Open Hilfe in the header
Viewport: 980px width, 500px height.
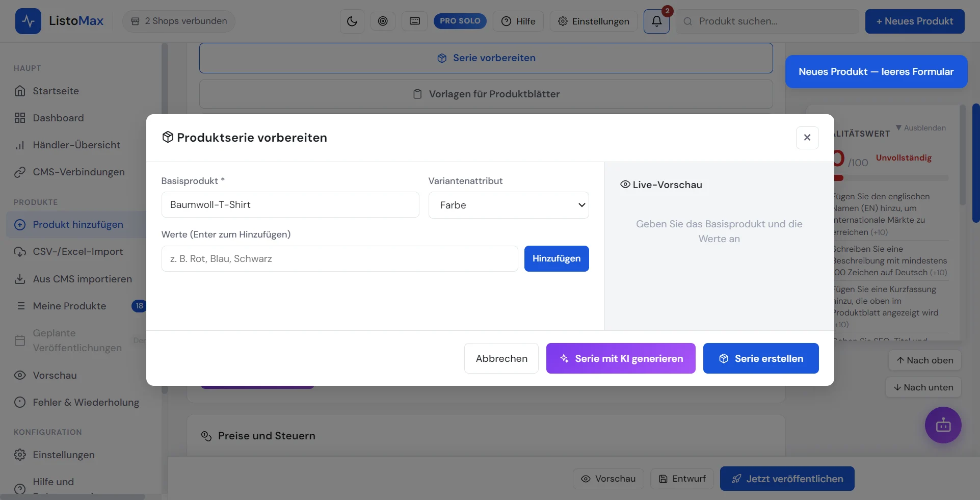[518, 21]
